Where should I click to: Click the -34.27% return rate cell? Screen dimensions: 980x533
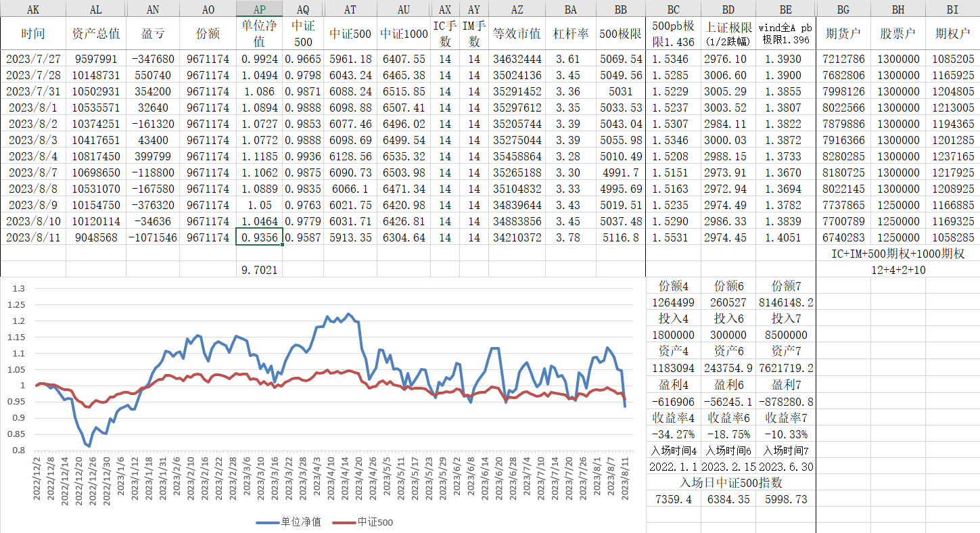tap(673, 434)
